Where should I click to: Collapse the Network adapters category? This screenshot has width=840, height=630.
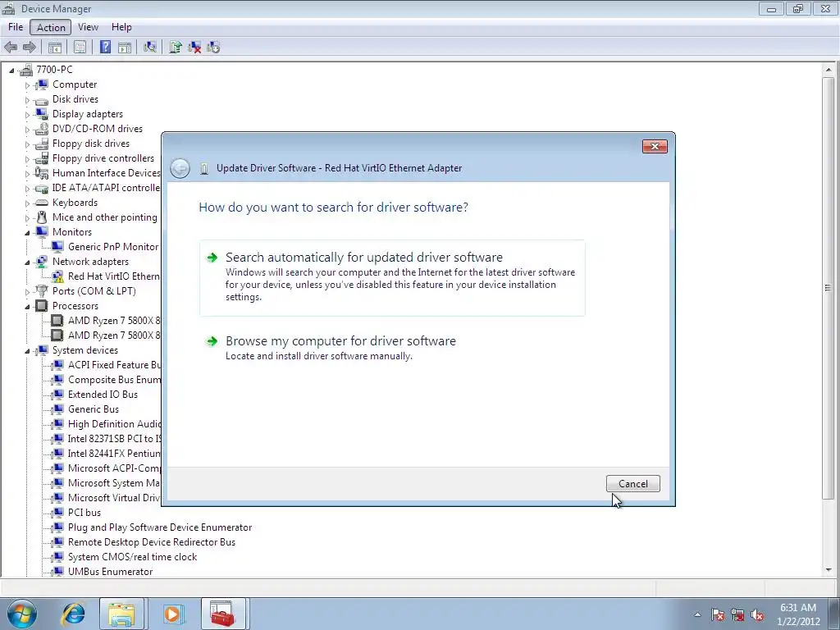27,262
